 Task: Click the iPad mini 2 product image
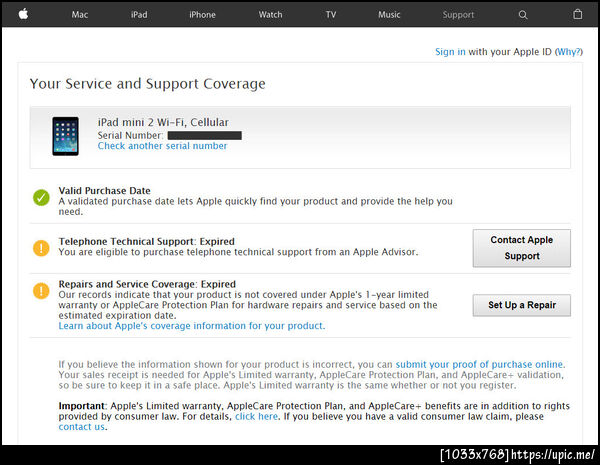click(x=65, y=136)
